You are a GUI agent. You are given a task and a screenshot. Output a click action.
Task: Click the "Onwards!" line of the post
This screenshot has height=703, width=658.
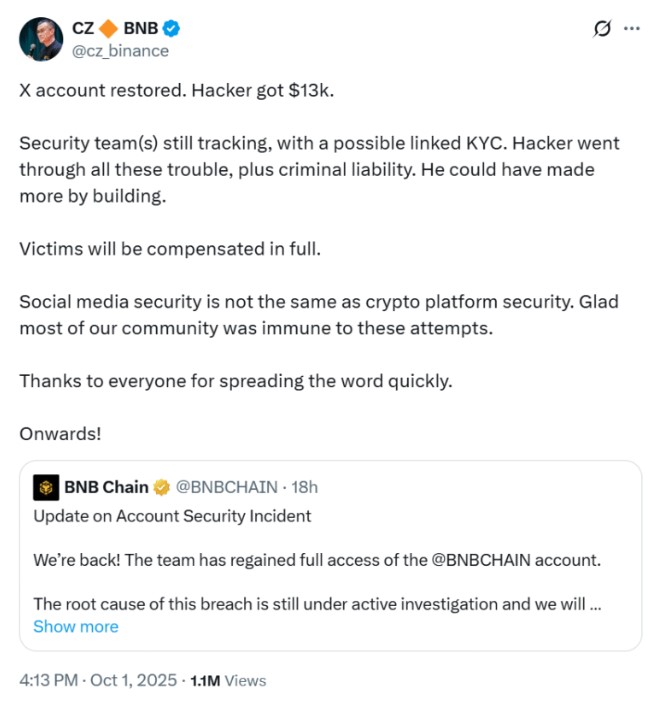[60, 434]
